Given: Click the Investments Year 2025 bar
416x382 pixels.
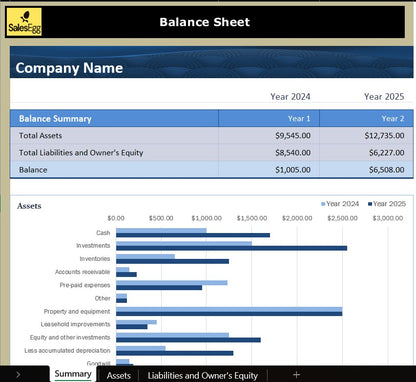Looking at the screenshot, I should [x=231, y=248].
